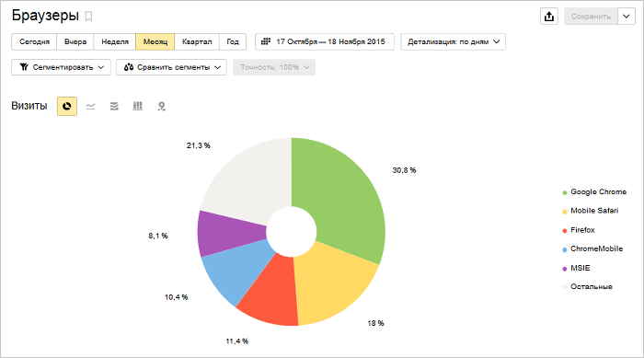Open the calendar date range picker

tap(324, 42)
